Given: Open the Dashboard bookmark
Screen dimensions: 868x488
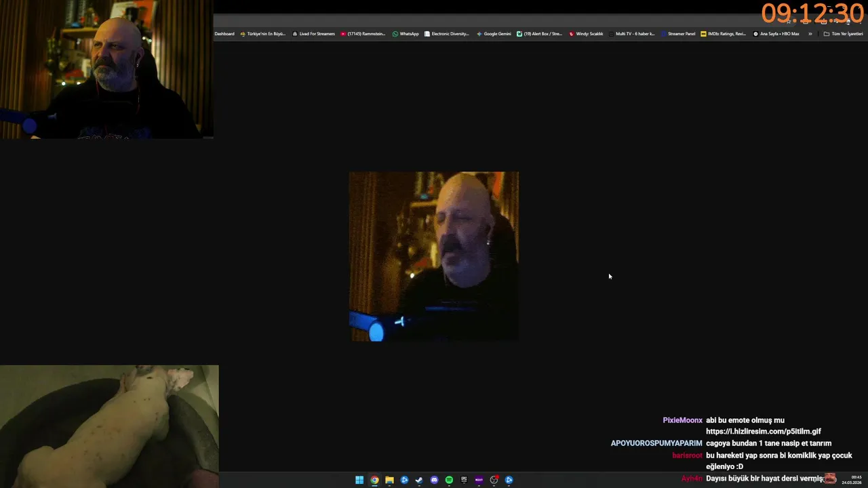Looking at the screenshot, I should click(x=224, y=34).
